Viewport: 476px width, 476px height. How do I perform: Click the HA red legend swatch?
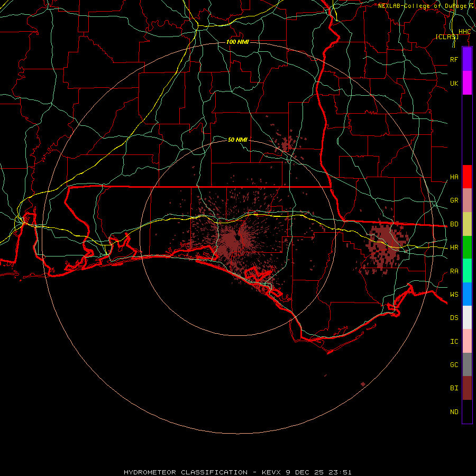[467, 177]
